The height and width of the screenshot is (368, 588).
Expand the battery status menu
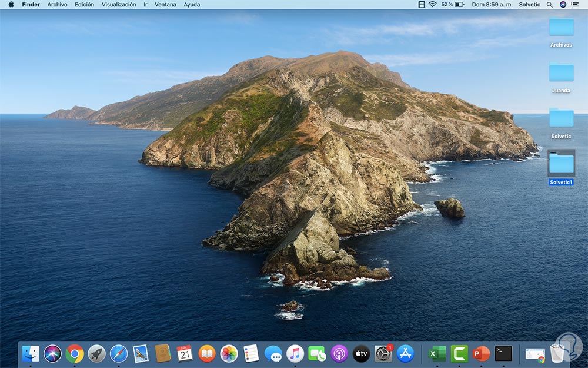(x=459, y=5)
